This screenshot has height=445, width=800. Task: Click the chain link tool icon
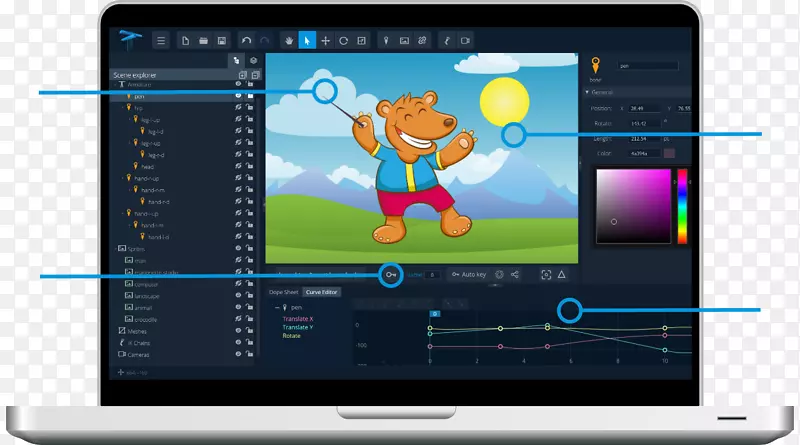422,41
